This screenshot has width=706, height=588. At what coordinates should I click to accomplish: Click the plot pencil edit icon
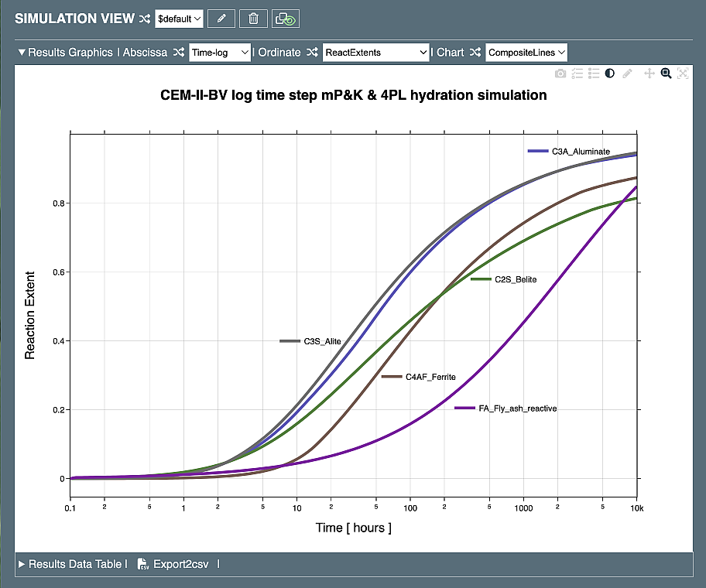coord(627,73)
